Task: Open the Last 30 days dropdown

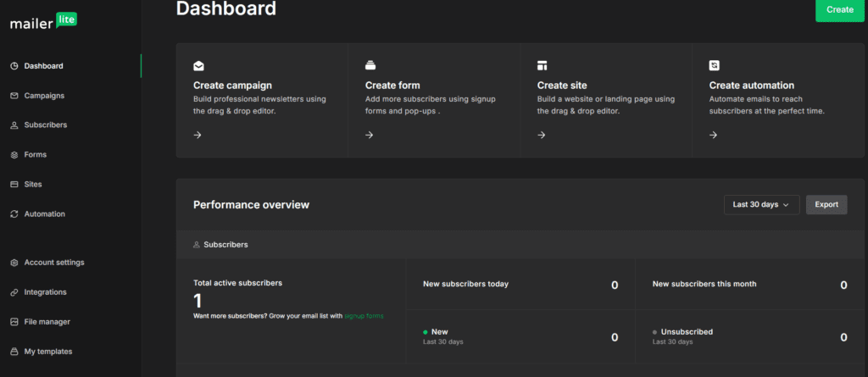Action: click(x=761, y=204)
